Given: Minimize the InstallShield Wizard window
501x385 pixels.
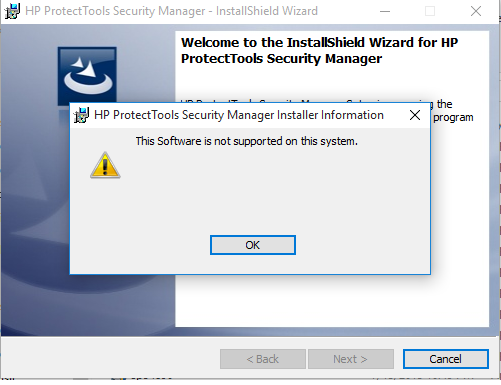Looking at the screenshot, I should point(385,11).
